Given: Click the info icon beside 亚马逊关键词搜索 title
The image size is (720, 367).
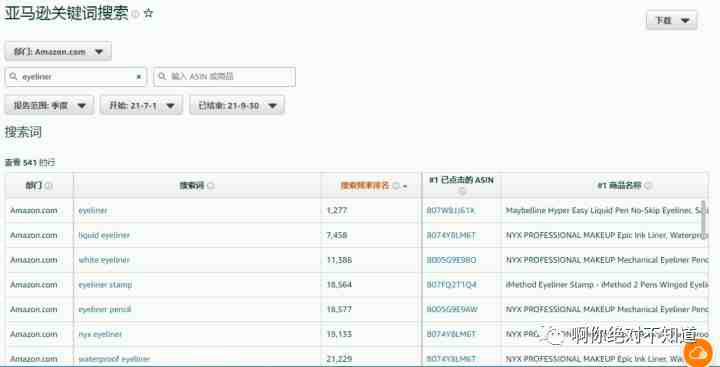Looking at the screenshot, I should tap(135, 14).
